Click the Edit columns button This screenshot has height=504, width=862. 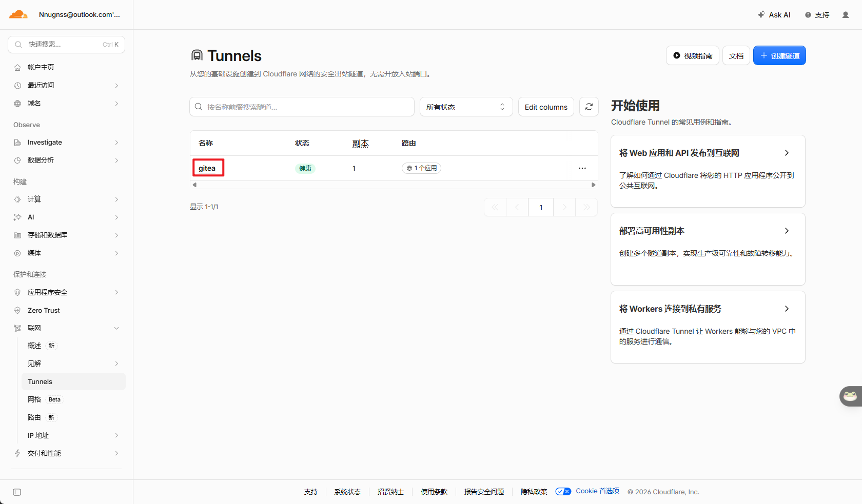pos(546,107)
